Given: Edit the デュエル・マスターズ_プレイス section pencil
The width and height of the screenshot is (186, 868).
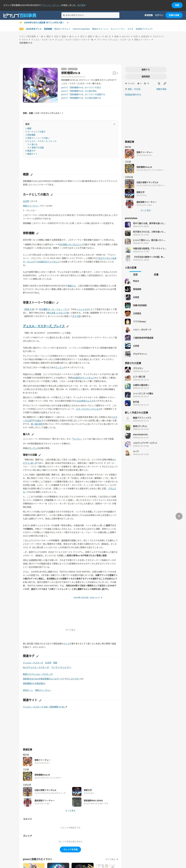Looking at the screenshot, I should pos(68,326).
